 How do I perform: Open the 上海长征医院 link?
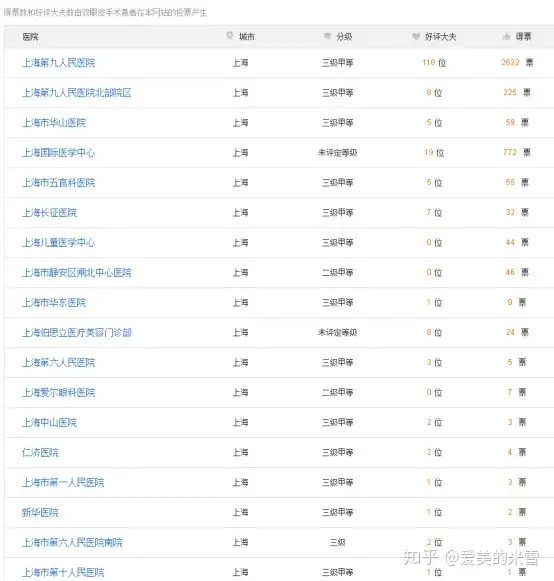49,213
